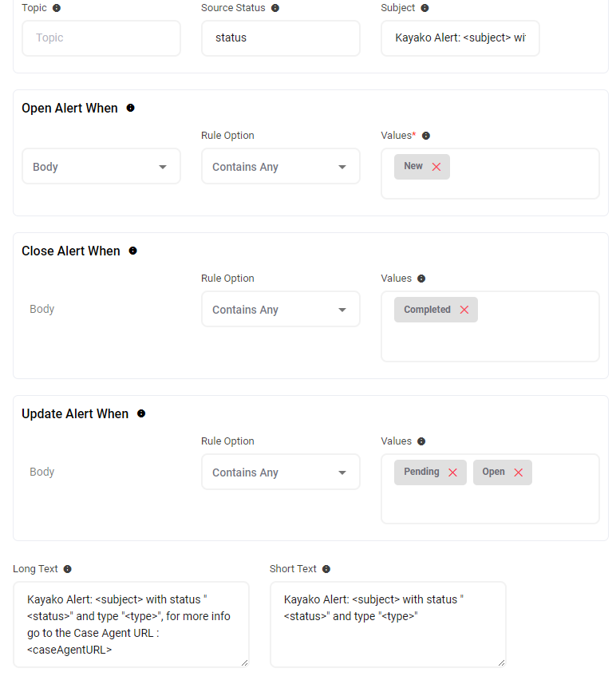This screenshot has width=616, height=676.
Task: Click the info icon next to Long Text
Action: point(68,569)
